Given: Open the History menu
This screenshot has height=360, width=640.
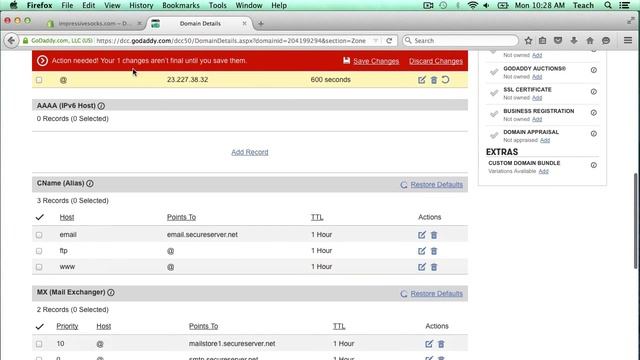Looking at the screenshot, I should click(x=141, y=5).
